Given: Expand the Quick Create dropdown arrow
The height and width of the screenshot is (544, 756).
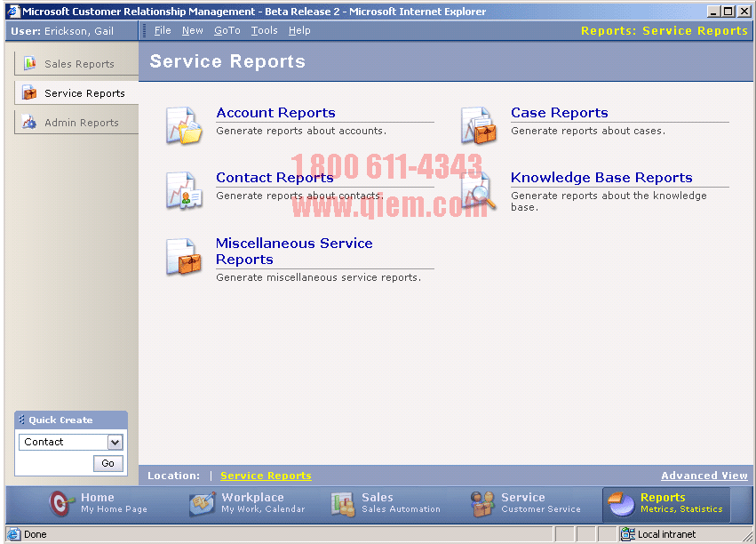Looking at the screenshot, I should 115,442.
